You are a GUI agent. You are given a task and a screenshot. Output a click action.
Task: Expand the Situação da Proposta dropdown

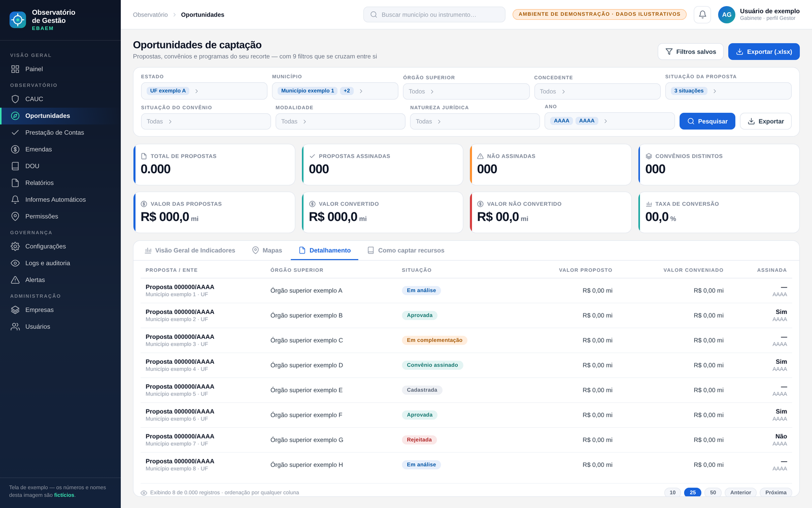(728, 91)
